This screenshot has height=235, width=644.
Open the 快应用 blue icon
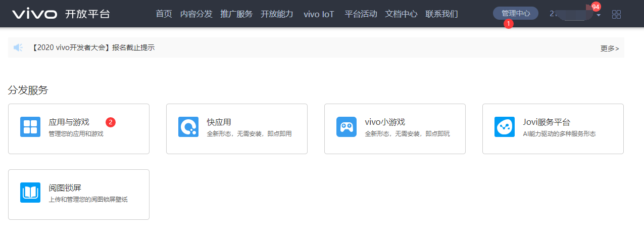188,127
